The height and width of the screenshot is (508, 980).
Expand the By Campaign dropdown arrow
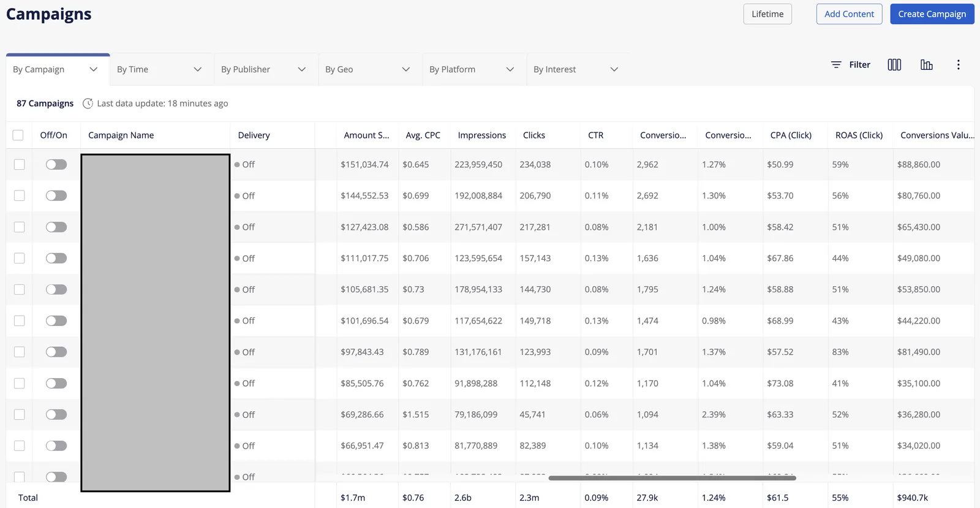click(x=93, y=69)
